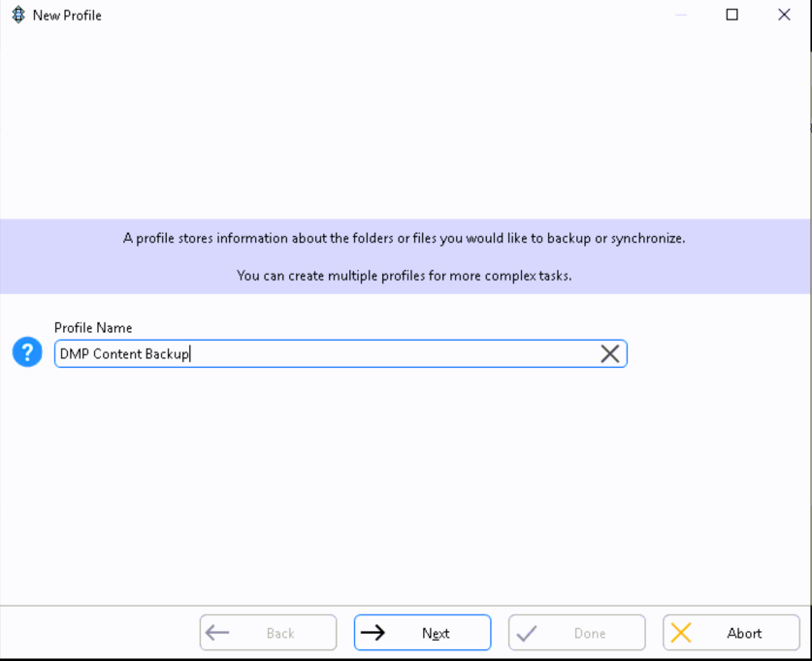Clear the Profile Name field with X icon
Image resolution: width=812 pixels, height=661 pixels.
tap(609, 354)
